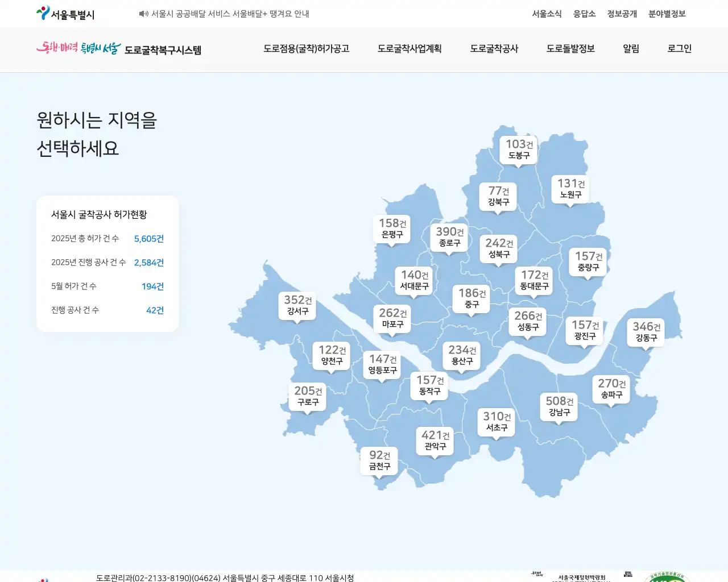Select the 강북구 77건 map label
This screenshot has height=582, width=728.
[498, 196]
